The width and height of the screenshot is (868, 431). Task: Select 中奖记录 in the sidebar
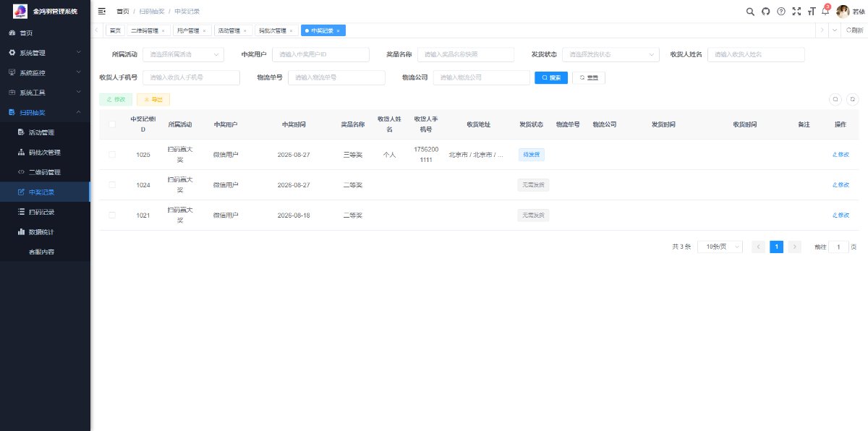click(45, 192)
